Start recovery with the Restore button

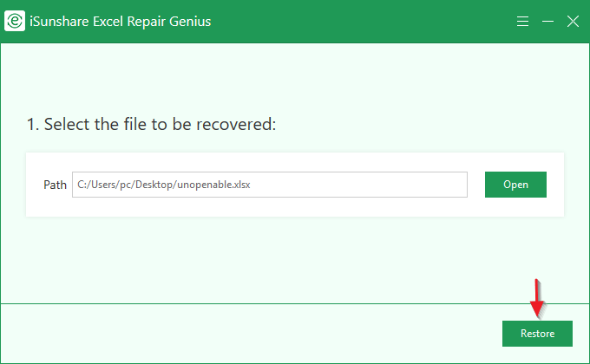(537, 334)
